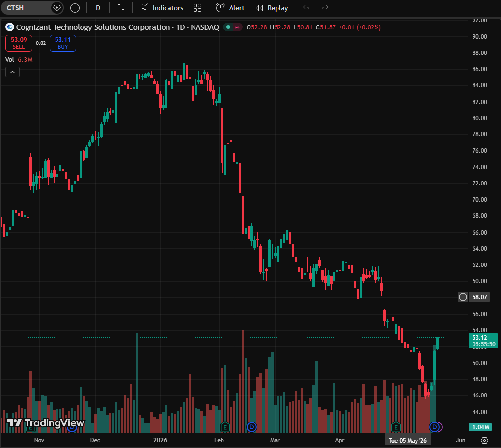This screenshot has width=501, height=448.
Task: Click the 53.12 current price label
Action: pos(483,341)
